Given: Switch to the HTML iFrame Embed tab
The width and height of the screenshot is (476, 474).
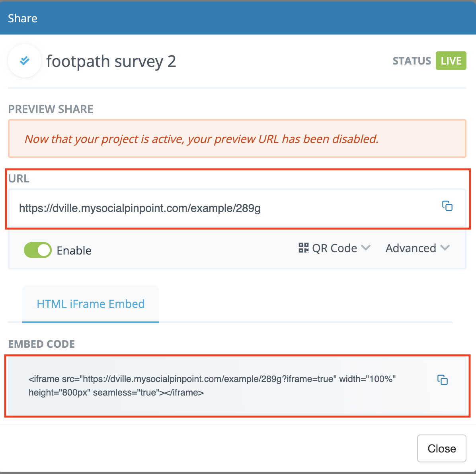Looking at the screenshot, I should coord(91,304).
